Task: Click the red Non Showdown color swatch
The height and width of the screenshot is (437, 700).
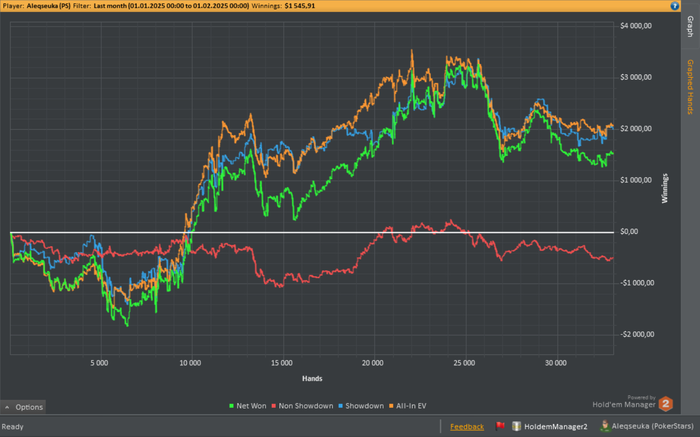Action: (x=273, y=406)
